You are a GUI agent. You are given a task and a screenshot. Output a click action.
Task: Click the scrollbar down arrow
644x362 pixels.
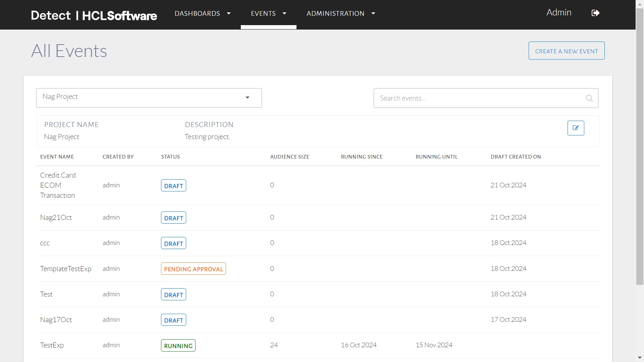click(x=640, y=358)
